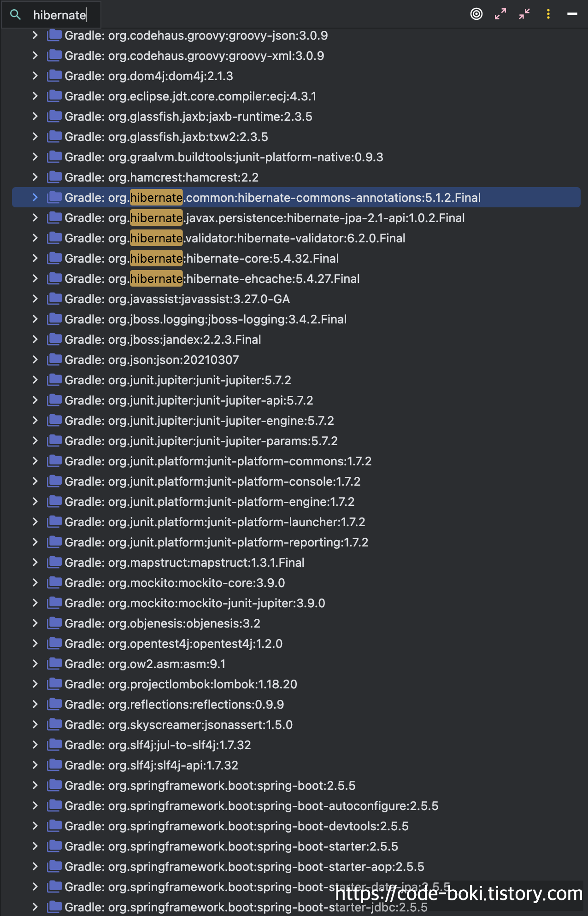Viewport: 588px width, 916px height.
Task: Select Gradle: org.eclipse.jdt.core.compiler:ecj:4.3.1 text
Action: click(x=190, y=96)
